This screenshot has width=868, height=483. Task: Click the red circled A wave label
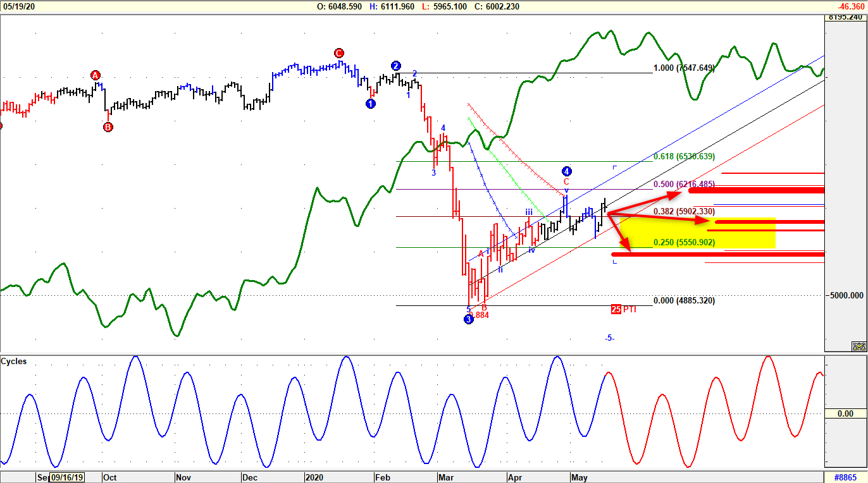[95, 75]
